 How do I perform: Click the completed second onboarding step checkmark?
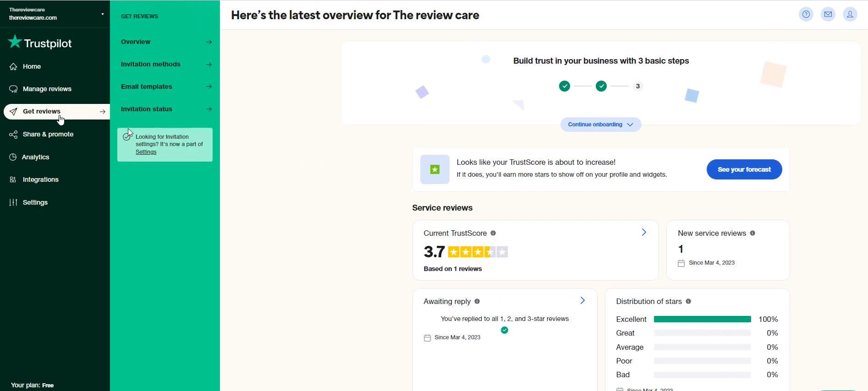(601, 86)
